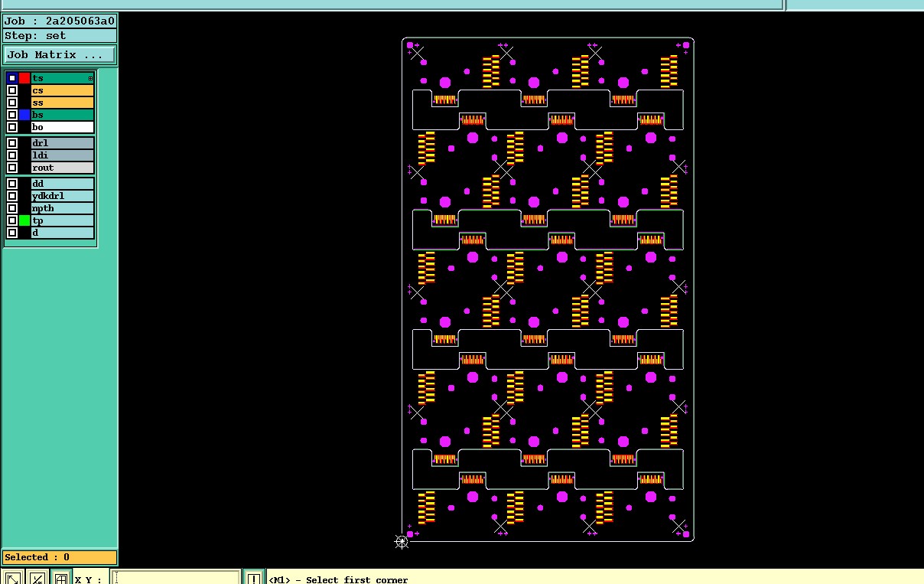The height and width of the screenshot is (584, 924).
Task: Toggle the rout layer checkbox
Action: [x=12, y=168]
